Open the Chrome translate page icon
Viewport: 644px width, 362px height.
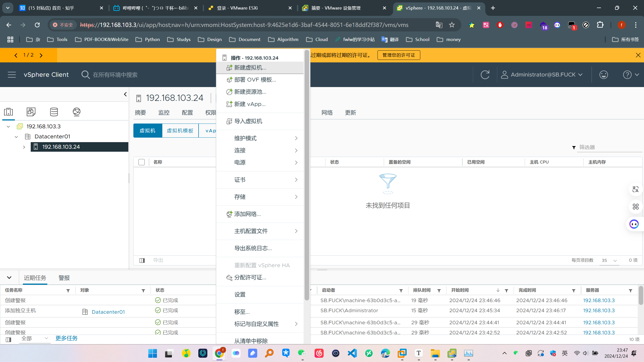point(439,25)
